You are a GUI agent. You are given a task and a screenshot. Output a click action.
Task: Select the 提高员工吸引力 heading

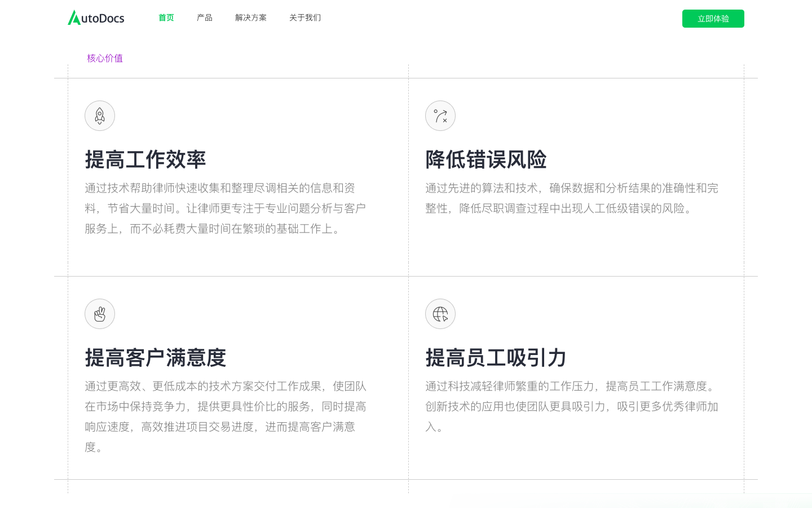496,358
